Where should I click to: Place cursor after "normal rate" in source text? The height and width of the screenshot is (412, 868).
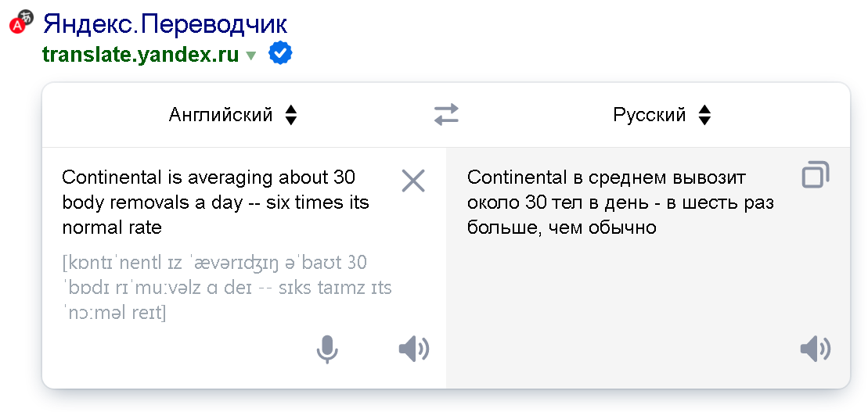(163, 228)
